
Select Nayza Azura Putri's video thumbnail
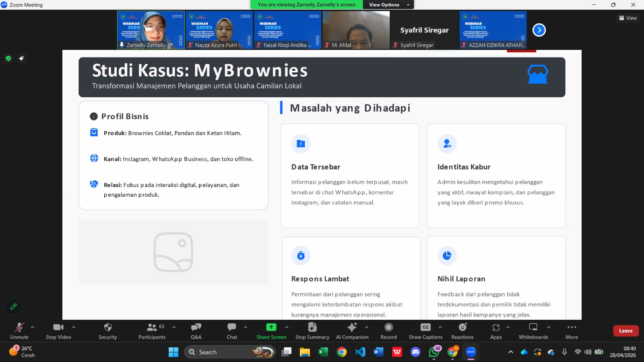pyautogui.click(x=219, y=30)
